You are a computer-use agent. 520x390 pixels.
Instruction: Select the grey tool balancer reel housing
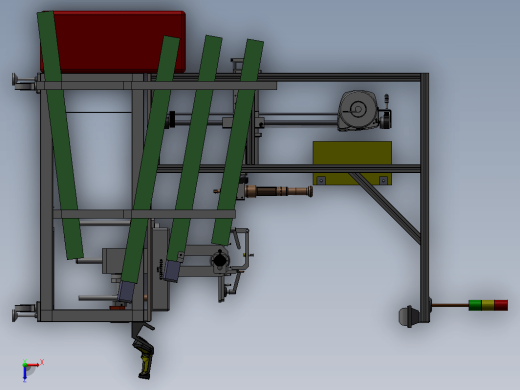click(x=357, y=110)
